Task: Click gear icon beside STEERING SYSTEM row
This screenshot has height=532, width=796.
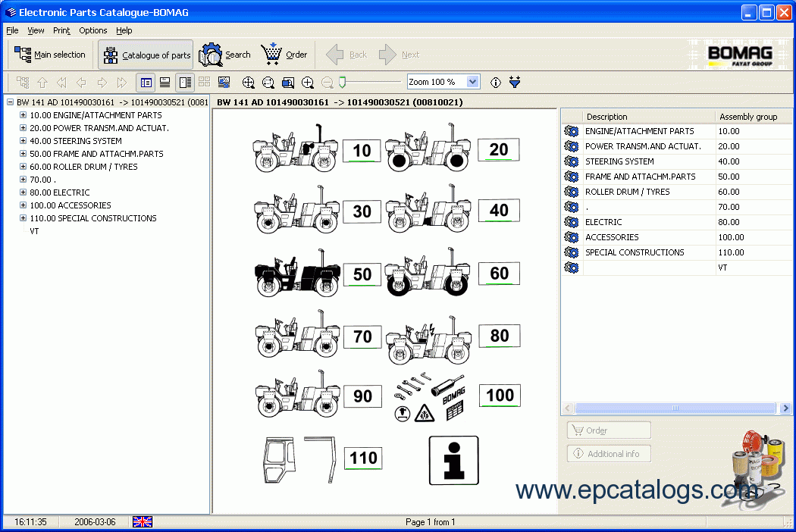Action: (x=572, y=161)
